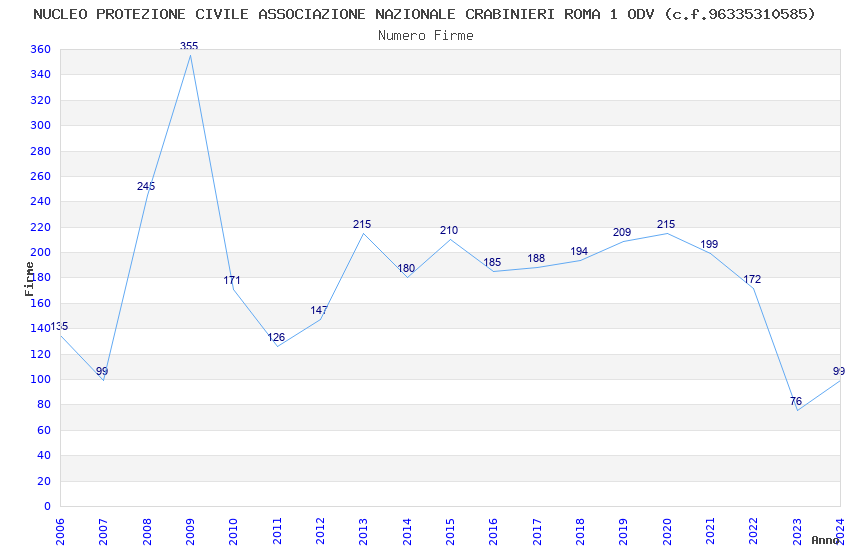Click x-axis year label 2018

[x=581, y=531]
